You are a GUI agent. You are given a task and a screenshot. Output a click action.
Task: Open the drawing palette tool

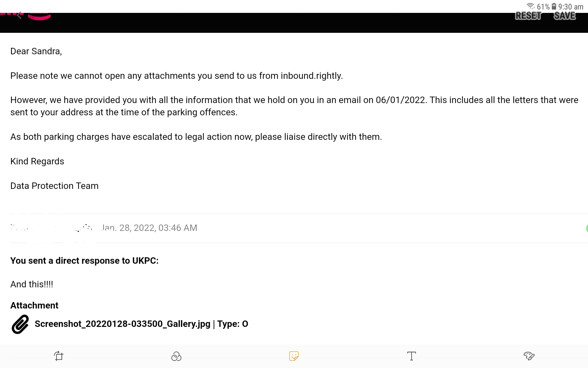tap(529, 356)
